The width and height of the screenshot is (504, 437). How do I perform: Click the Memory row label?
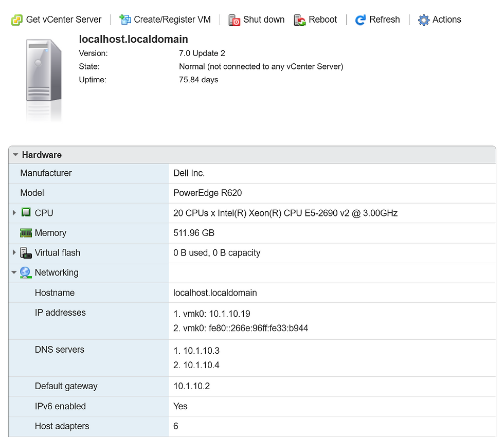pos(50,233)
